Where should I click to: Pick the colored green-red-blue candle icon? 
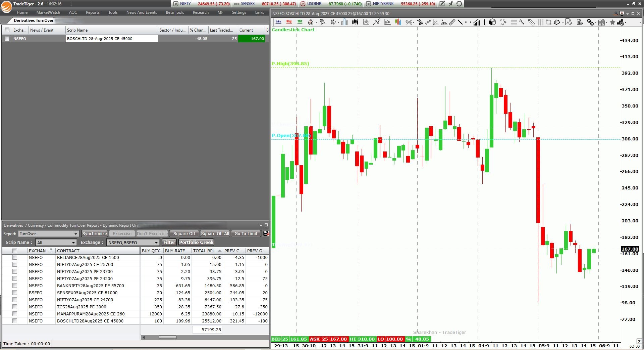coord(398,22)
